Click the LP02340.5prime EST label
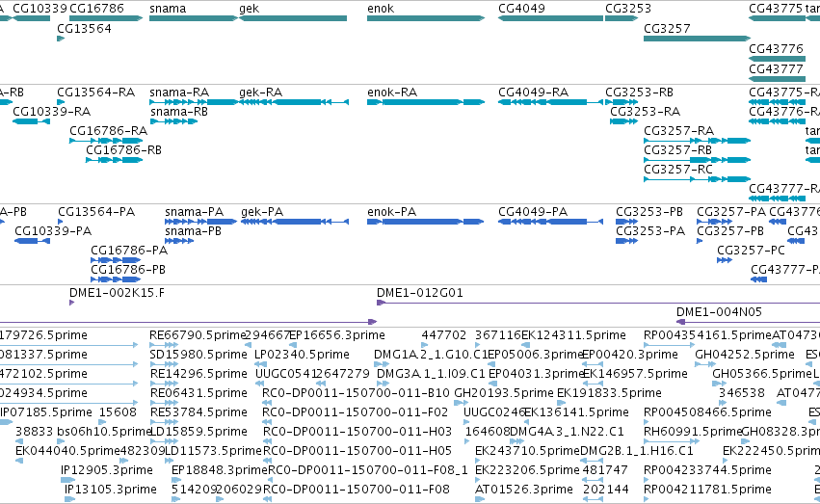The image size is (820, 504). [x=302, y=355]
